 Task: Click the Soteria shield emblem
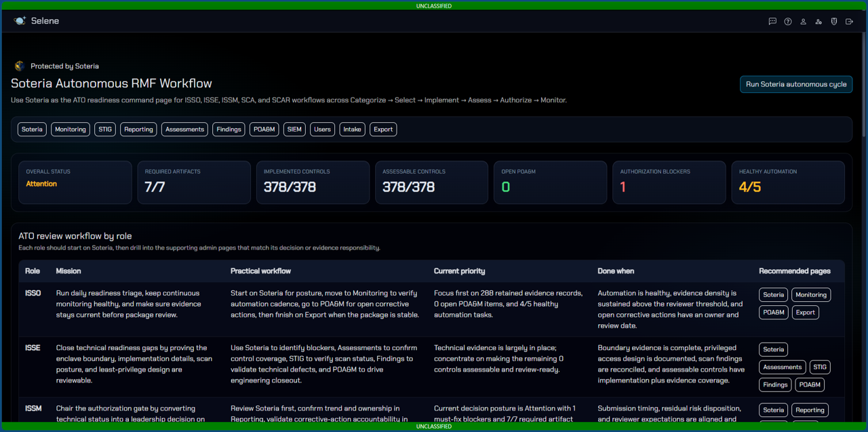[19, 66]
